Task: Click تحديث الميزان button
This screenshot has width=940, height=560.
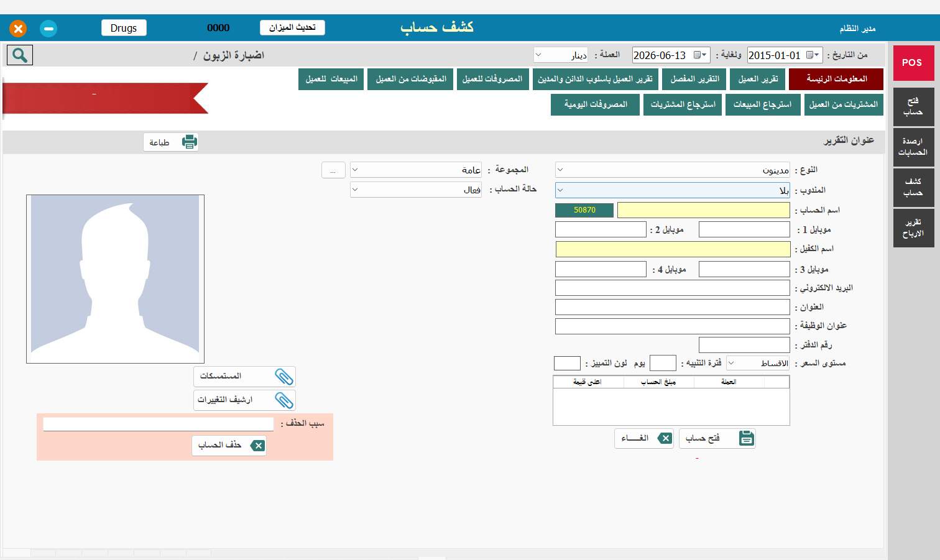Action: pyautogui.click(x=292, y=27)
